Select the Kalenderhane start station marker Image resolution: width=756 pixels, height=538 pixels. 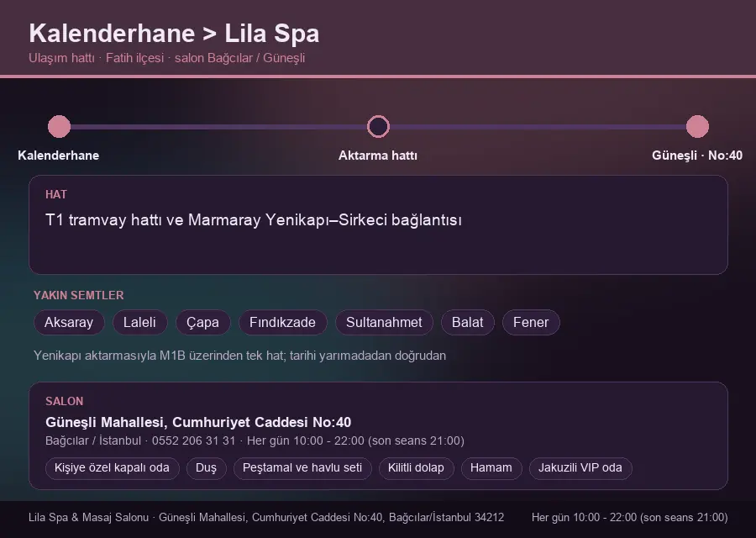click(60, 126)
